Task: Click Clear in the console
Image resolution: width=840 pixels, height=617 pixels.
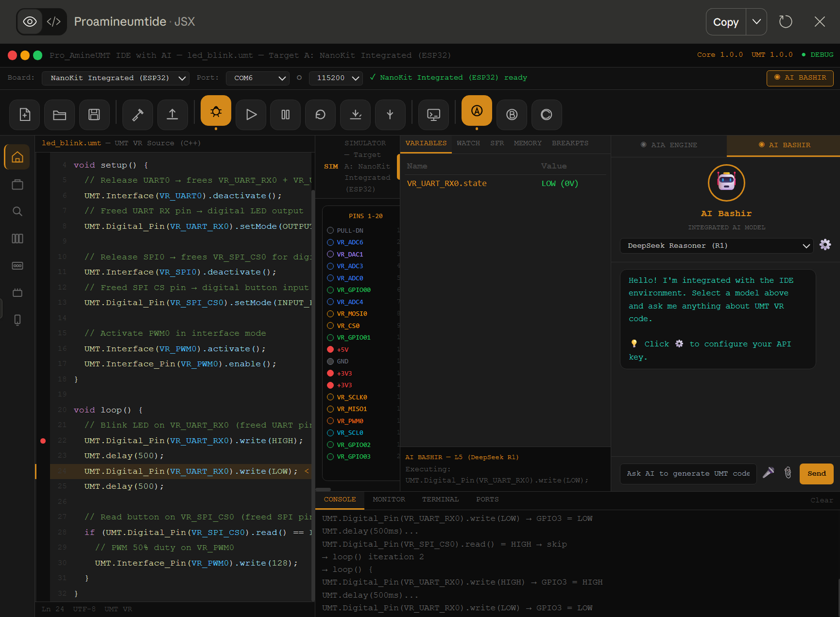Action: pos(822,500)
